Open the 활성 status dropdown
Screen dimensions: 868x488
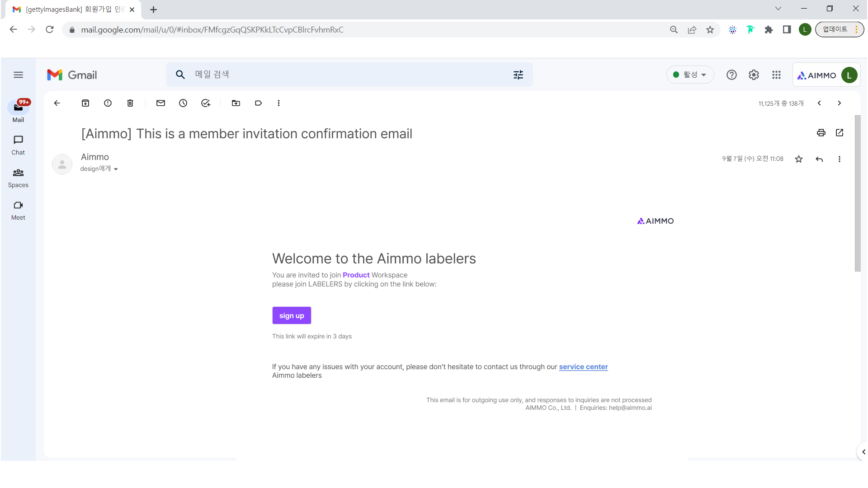690,75
